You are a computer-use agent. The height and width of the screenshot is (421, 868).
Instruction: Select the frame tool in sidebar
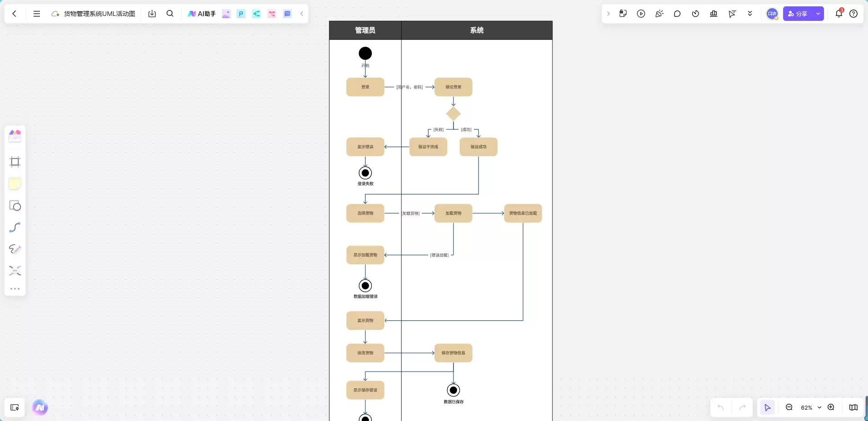pos(15,162)
